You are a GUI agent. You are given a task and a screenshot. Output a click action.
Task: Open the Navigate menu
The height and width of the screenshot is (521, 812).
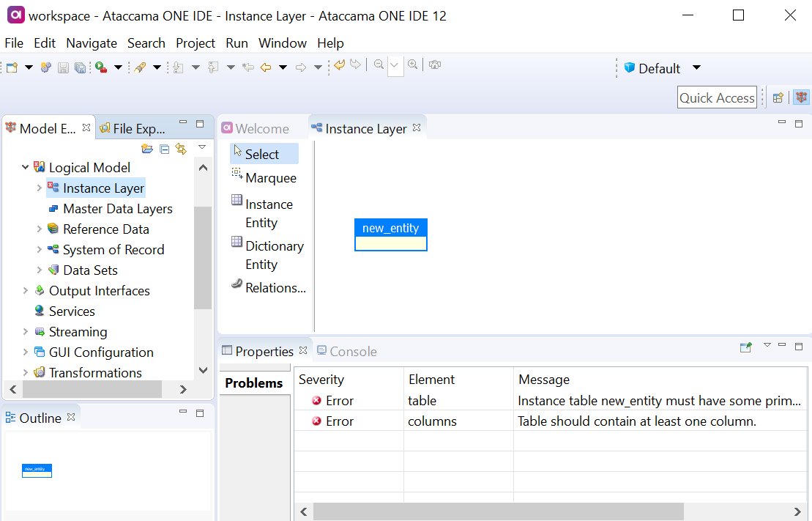(92, 43)
